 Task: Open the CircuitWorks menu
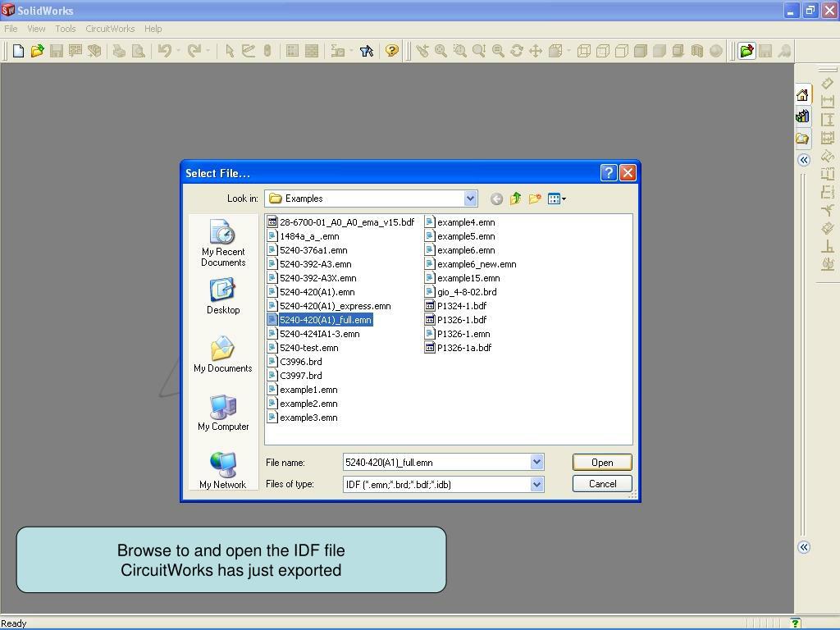[110, 29]
